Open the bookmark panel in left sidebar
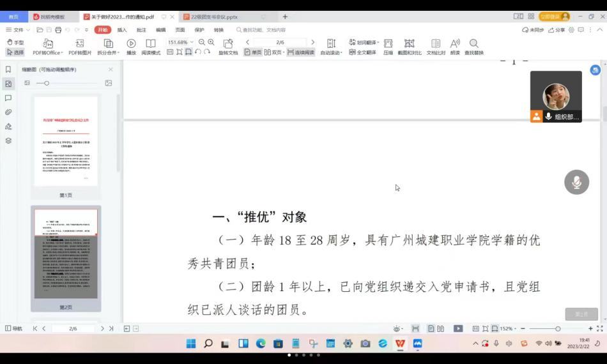607x364 pixels. (x=8, y=70)
